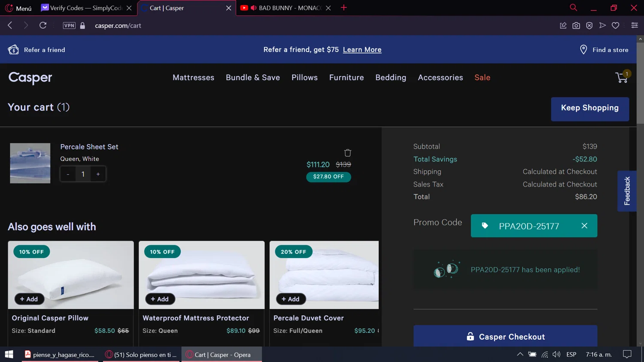The image size is (644, 362).
Task: Open Percale Duvet Cover image
Action: pyautogui.click(x=324, y=275)
